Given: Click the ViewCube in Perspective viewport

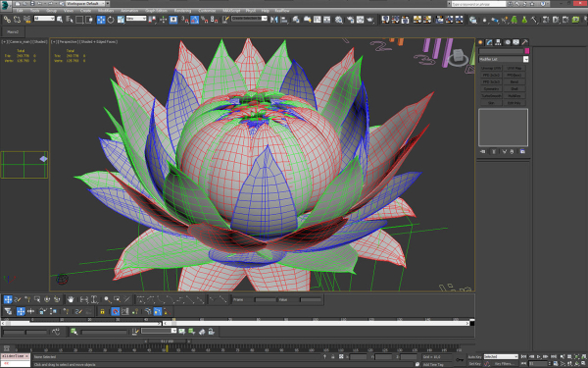Looking at the screenshot, I should (458, 56).
